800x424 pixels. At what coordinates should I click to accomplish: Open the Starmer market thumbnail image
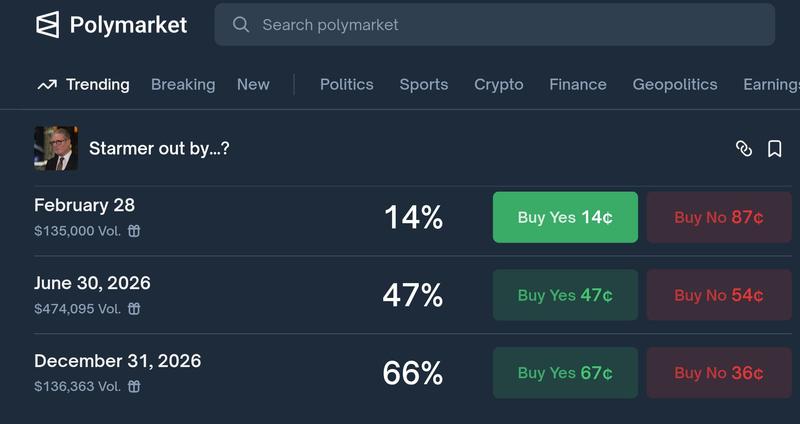click(56, 148)
